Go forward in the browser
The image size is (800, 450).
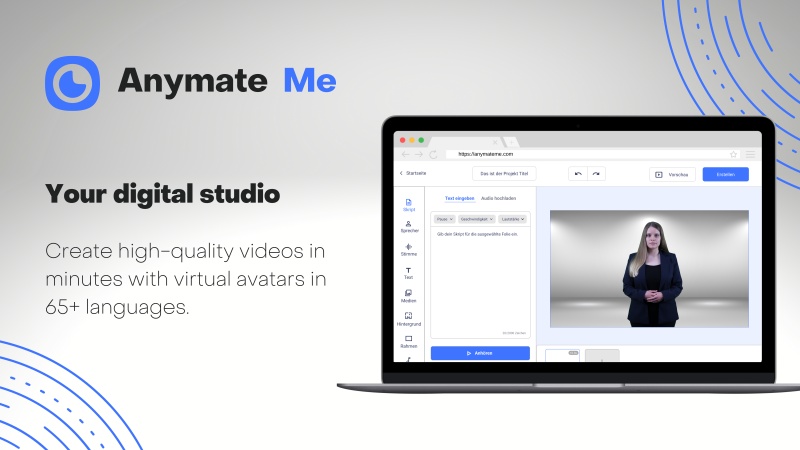coord(419,154)
